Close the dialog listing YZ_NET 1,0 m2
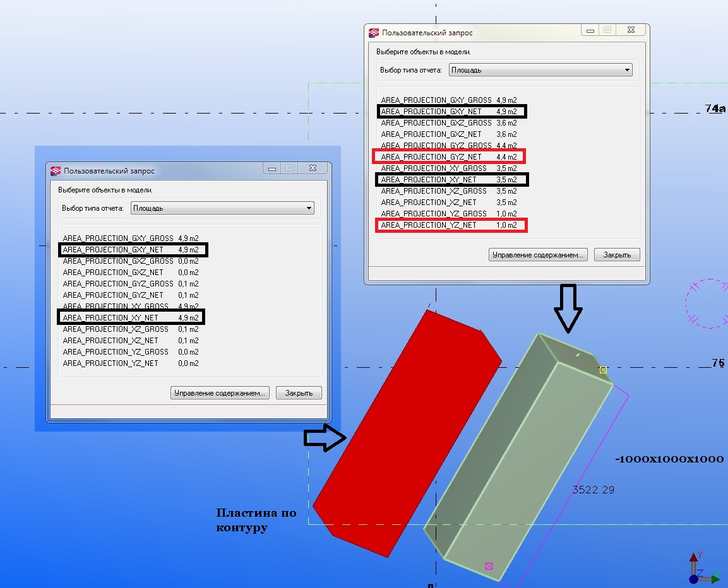The width and height of the screenshot is (728, 588). (630, 30)
